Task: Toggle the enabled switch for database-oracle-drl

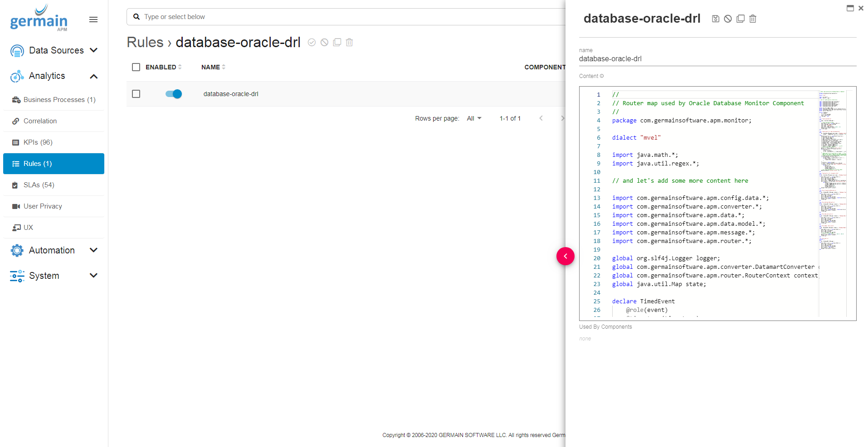Action: (x=174, y=94)
